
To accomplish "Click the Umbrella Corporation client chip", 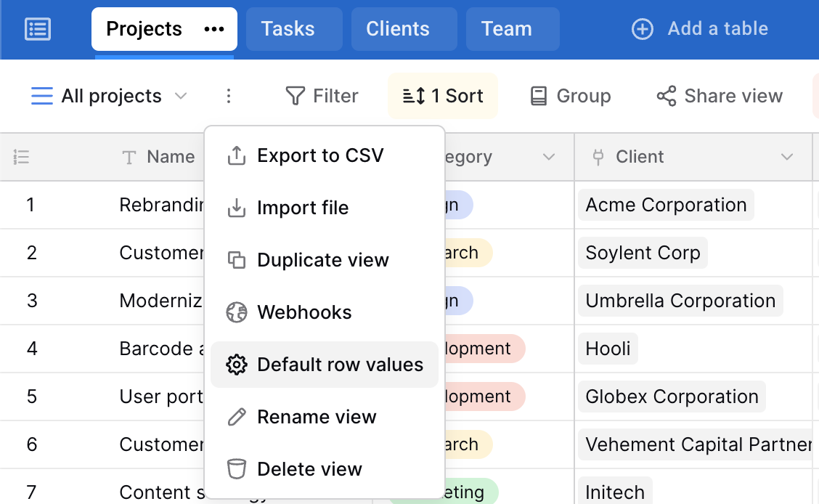I will point(680,301).
